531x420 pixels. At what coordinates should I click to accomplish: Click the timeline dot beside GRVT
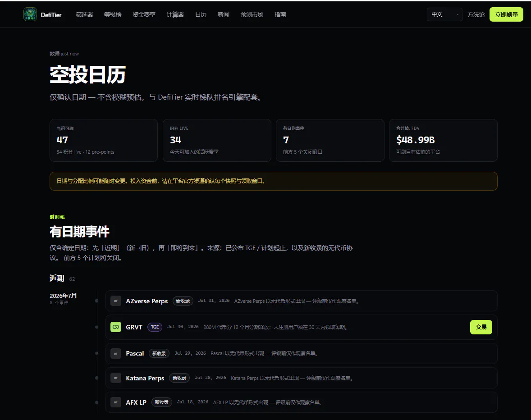[97, 327]
